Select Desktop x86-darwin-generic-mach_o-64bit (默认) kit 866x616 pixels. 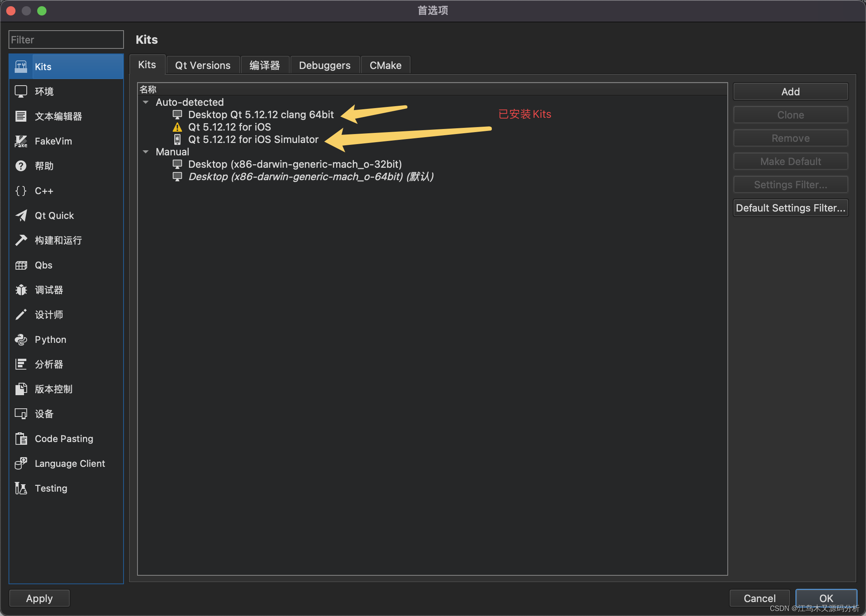click(x=311, y=177)
